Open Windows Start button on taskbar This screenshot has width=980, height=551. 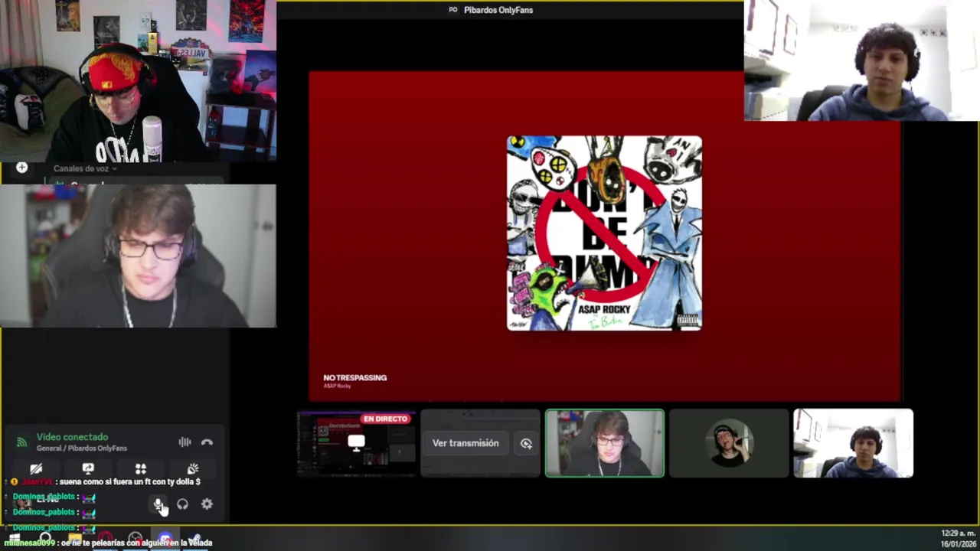click(x=14, y=539)
